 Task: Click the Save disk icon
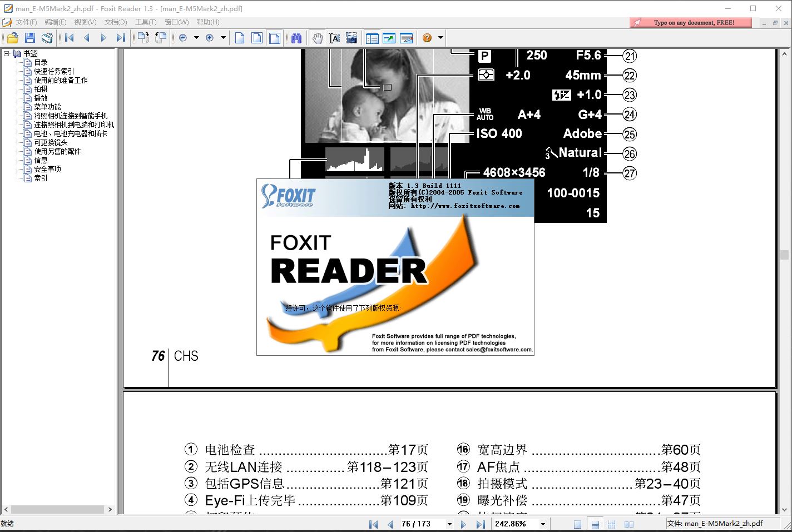coord(30,38)
